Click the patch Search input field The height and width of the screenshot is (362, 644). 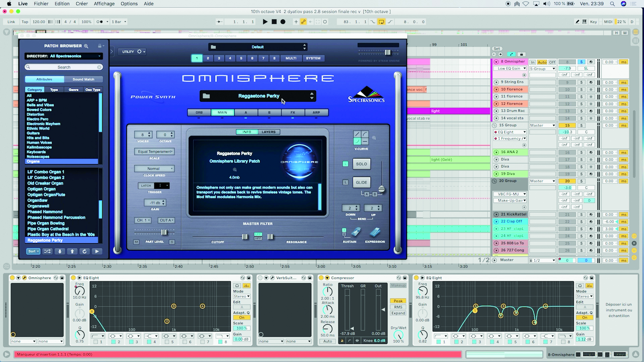pyautogui.click(x=64, y=67)
